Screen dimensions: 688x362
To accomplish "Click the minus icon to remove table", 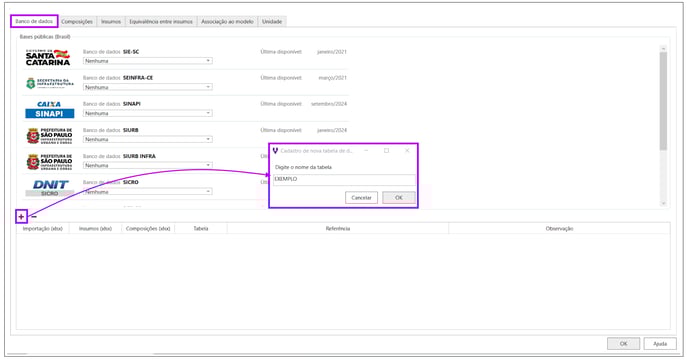I will click(34, 216).
